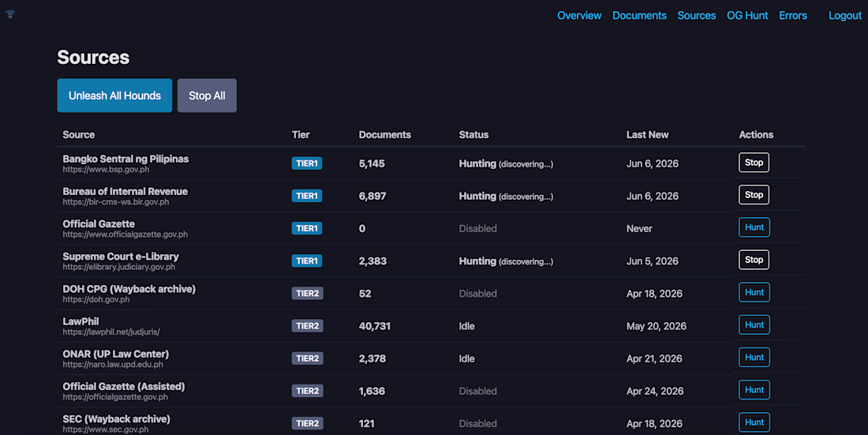The image size is (868, 435).
Task: Click document count 6,897
Action: [x=372, y=196]
